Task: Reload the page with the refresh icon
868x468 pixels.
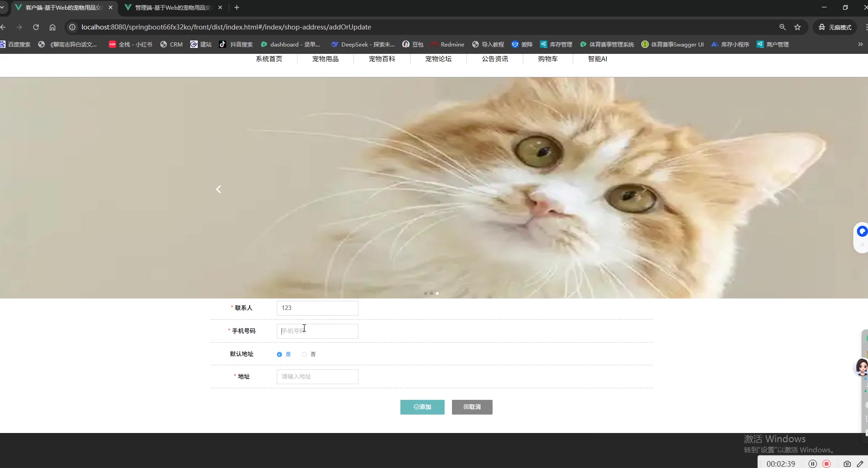Action: [36, 27]
